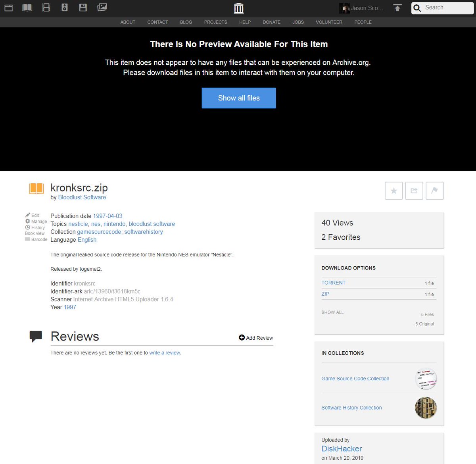Open the Texts book icon in top bar
This screenshot has width=476, height=464.
coord(27,8)
